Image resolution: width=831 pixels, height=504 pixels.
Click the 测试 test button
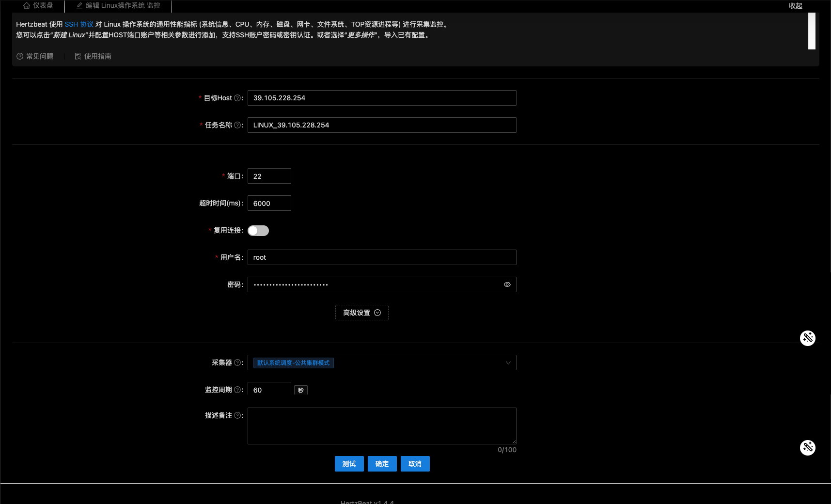[x=349, y=464]
